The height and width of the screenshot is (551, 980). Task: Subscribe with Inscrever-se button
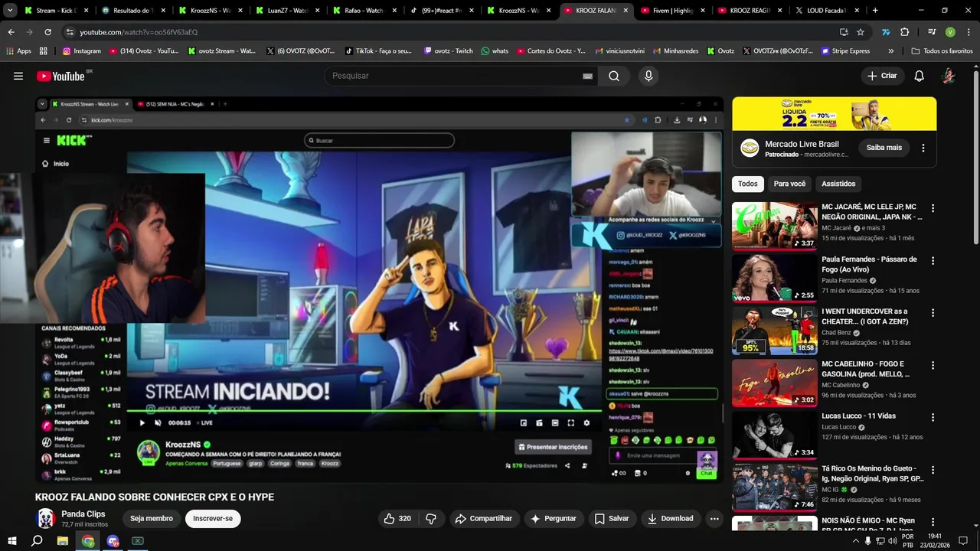[x=213, y=518]
